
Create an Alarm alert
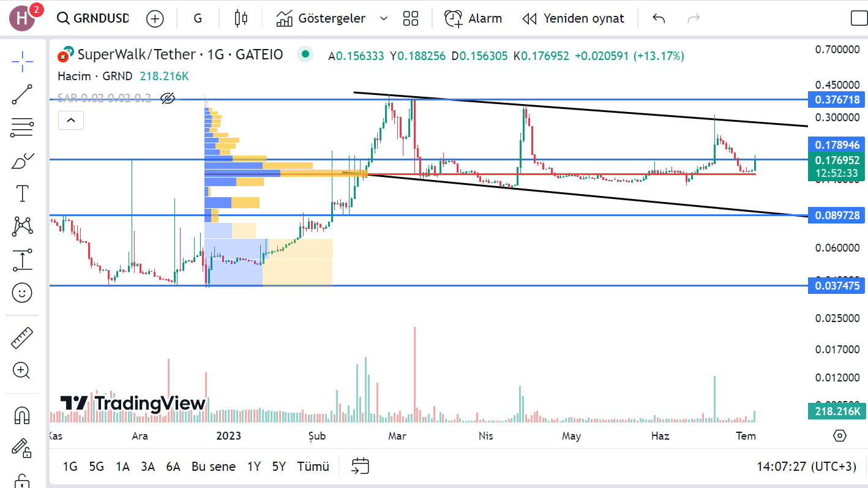coord(473,18)
